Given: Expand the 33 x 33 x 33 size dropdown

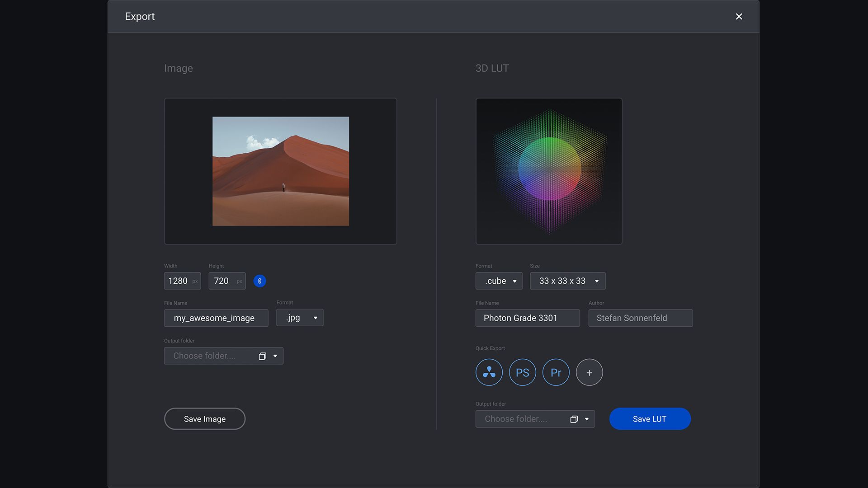Looking at the screenshot, I should (567, 281).
